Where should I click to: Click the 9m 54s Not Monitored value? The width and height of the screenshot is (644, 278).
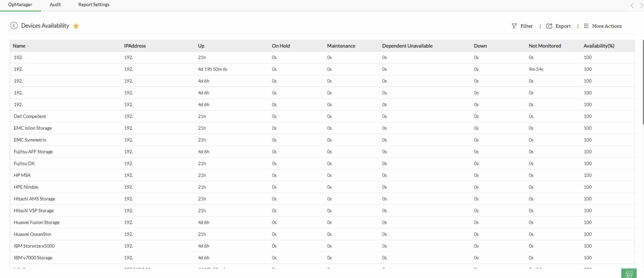pyautogui.click(x=536, y=69)
